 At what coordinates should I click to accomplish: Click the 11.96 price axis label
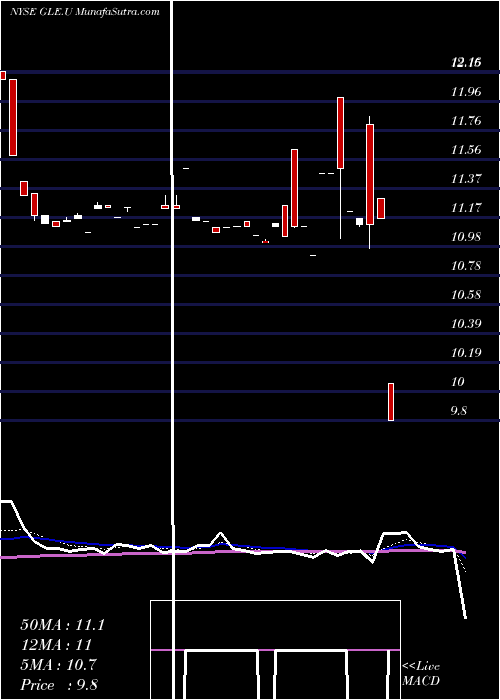coord(466,92)
